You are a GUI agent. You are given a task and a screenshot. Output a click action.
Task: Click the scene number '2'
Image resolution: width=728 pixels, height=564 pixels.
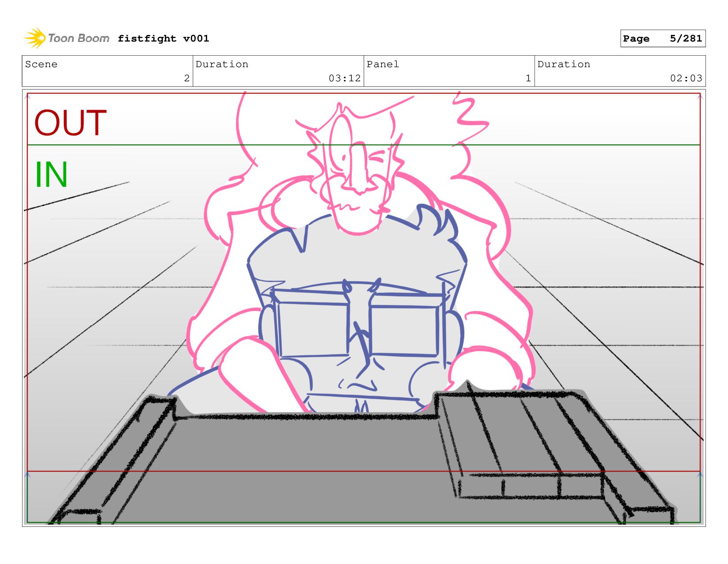click(x=187, y=78)
